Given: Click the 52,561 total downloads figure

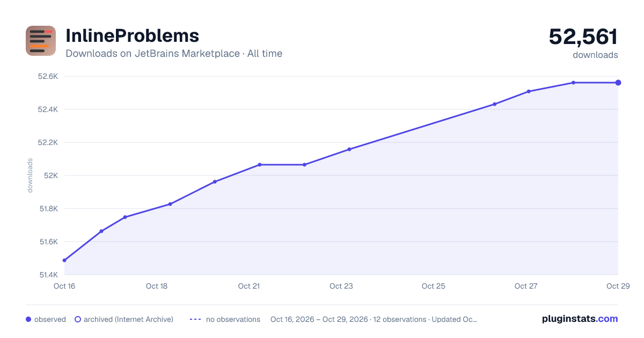Looking at the screenshot, I should pyautogui.click(x=583, y=36).
